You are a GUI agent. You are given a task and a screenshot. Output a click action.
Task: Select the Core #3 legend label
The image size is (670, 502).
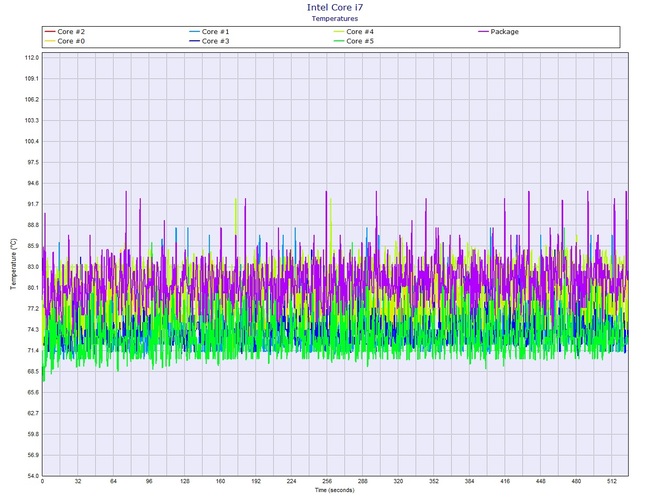point(216,41)
